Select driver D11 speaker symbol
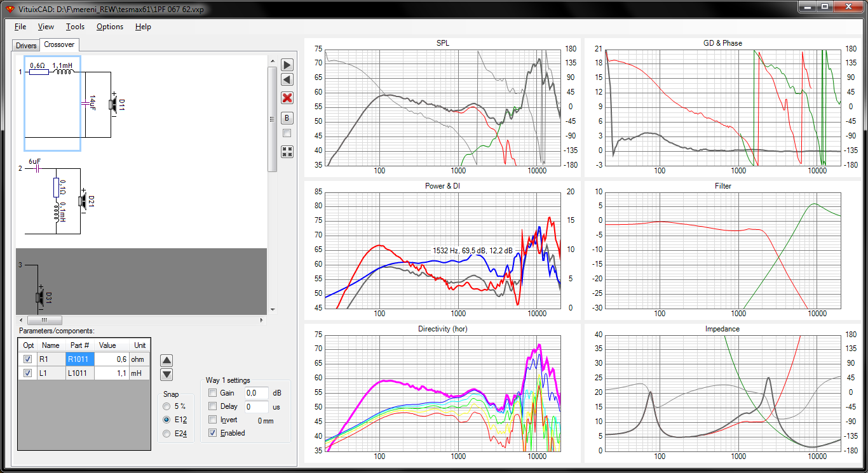868x473 pixels. 113,105
